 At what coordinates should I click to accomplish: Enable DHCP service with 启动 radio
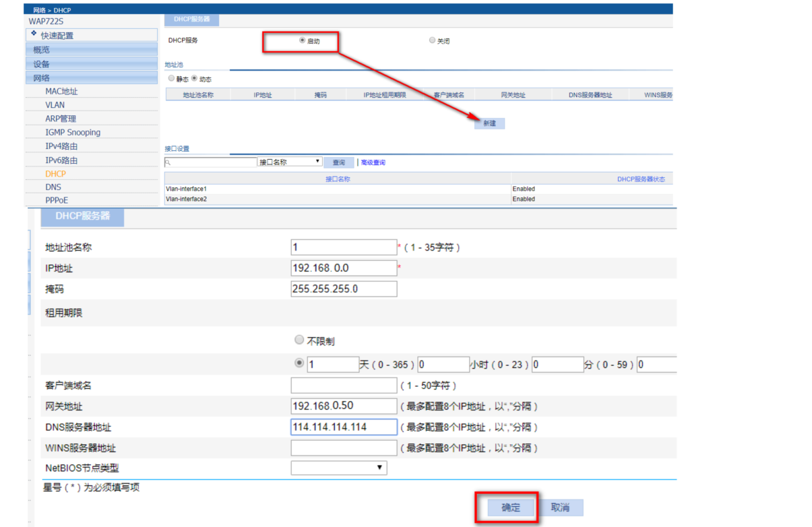pyautogui.click(x=302, y=40)
